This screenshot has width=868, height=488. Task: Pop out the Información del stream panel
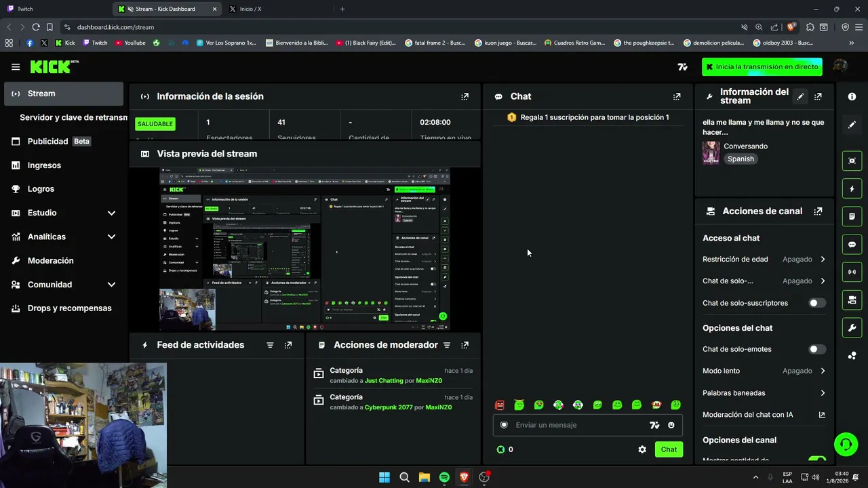click(x=818, y=96)
